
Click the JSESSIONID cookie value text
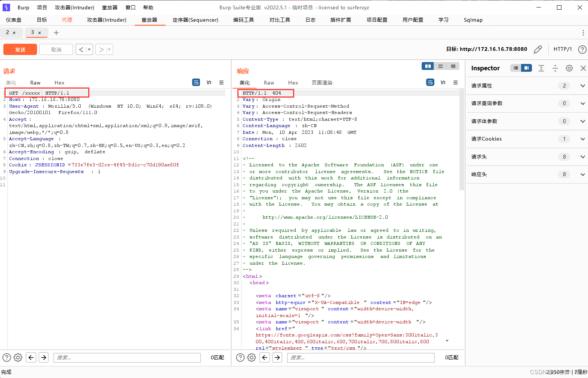(x=125, y=165)
